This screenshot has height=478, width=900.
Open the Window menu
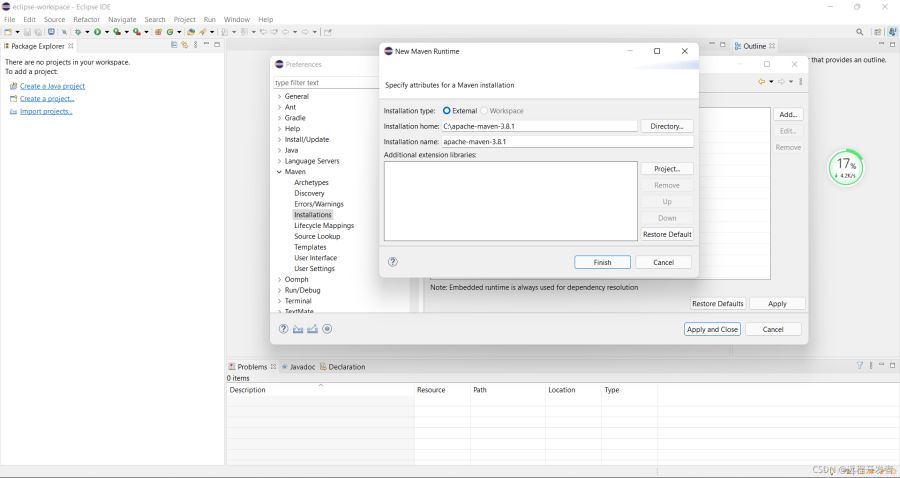click(236, 20)
